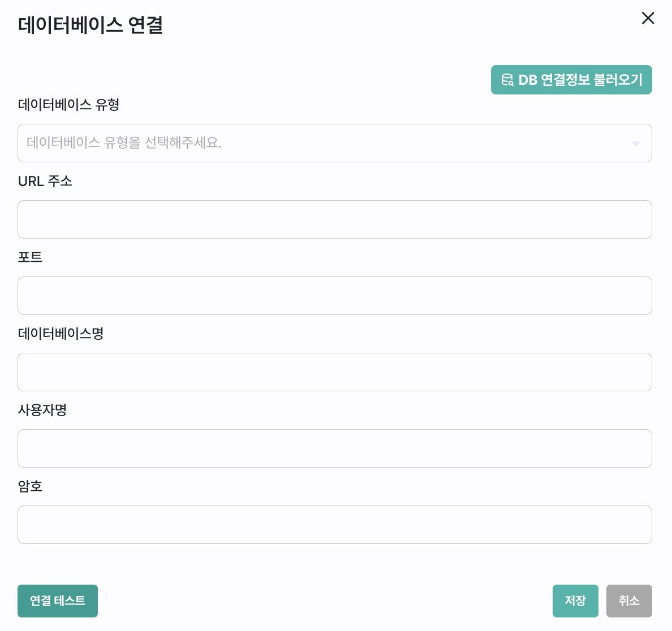Image resolution: width=672 pixels, height=631 pixels.
Task: Click the database icon on DB 연결정보 불러오기
Action: [507, 80]
